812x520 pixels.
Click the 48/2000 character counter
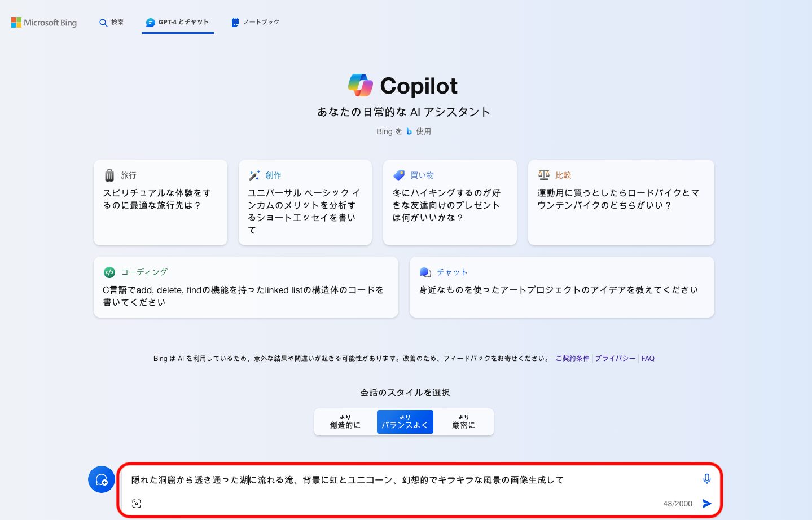(678, 504)
